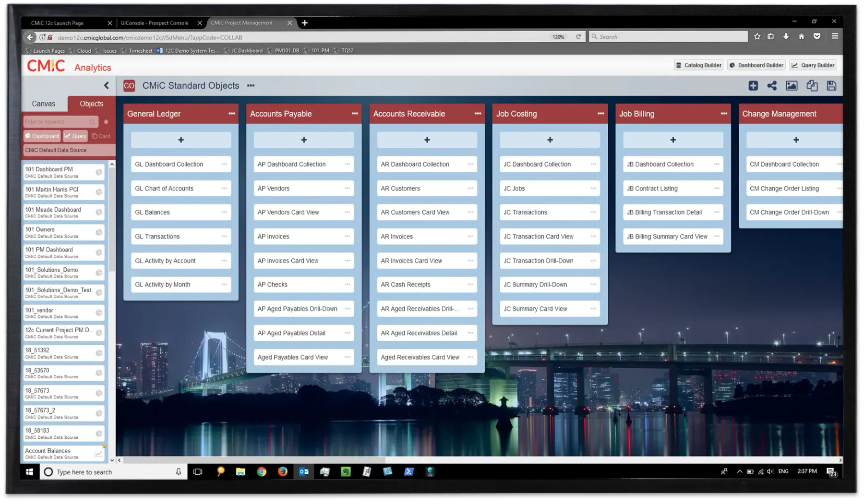Click the Pocket icon in browser toolbar

click(x=816, y=36)
